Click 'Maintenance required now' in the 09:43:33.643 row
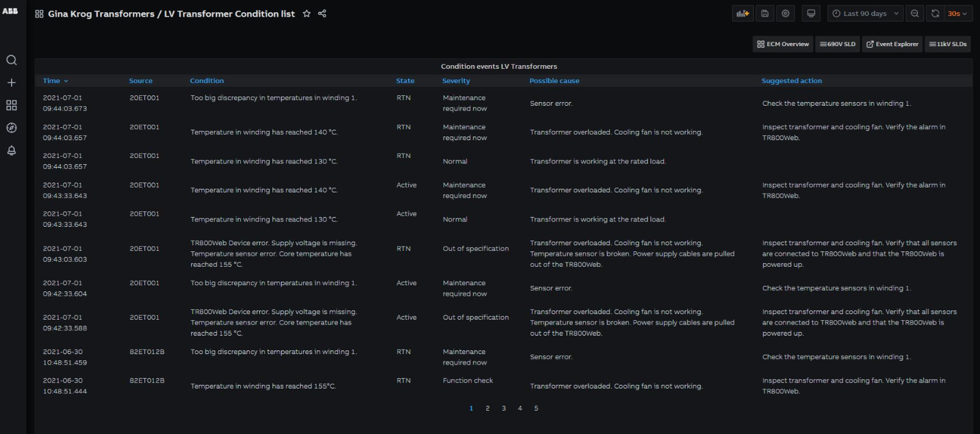The width and height of the screenshot is (980, 434). tap(465, 190)
